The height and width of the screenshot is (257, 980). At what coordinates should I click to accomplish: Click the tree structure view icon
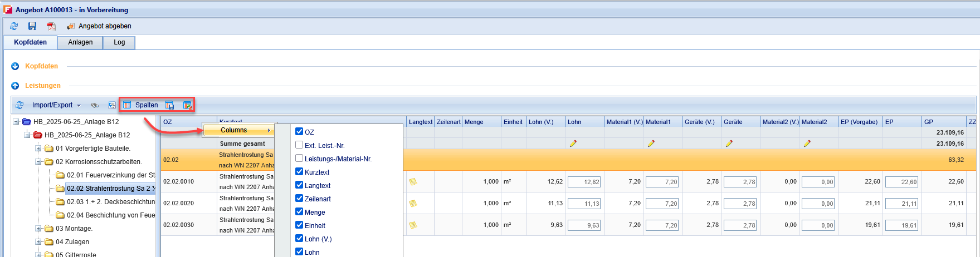(112, 105)
